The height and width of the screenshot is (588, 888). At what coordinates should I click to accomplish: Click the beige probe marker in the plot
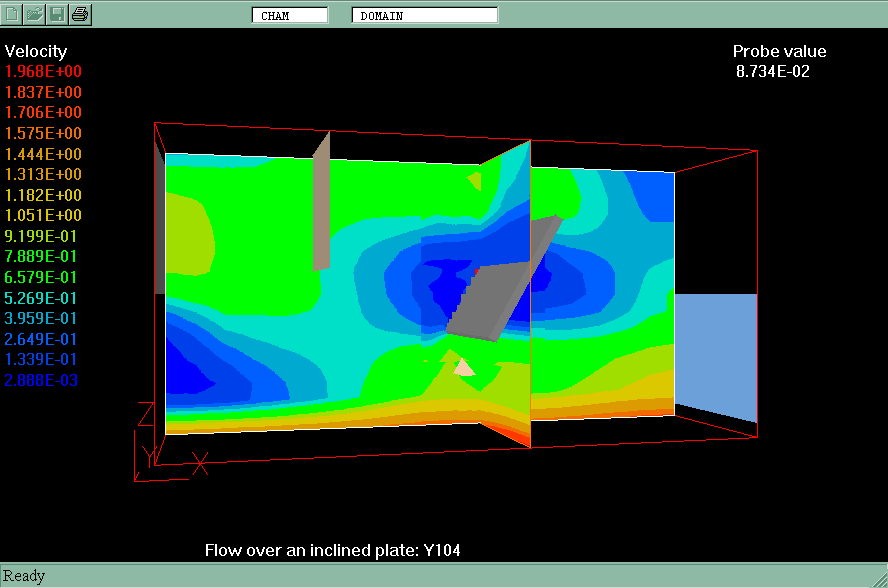464,367
